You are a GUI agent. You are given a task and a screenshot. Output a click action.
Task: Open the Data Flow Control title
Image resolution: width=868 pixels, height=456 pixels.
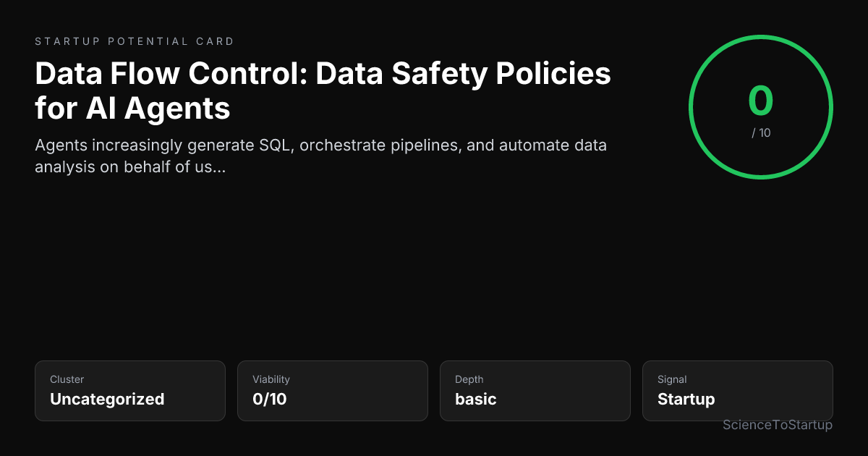tap(323, 91)
